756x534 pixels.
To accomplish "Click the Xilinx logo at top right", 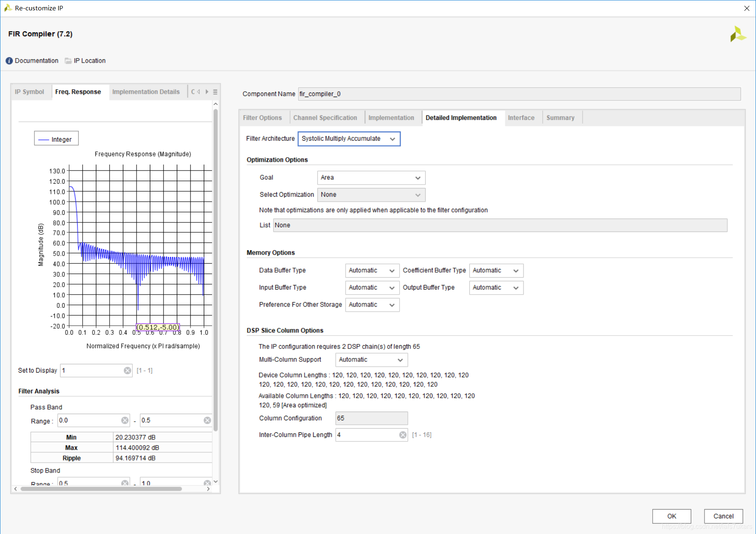I will coord(738,34).
